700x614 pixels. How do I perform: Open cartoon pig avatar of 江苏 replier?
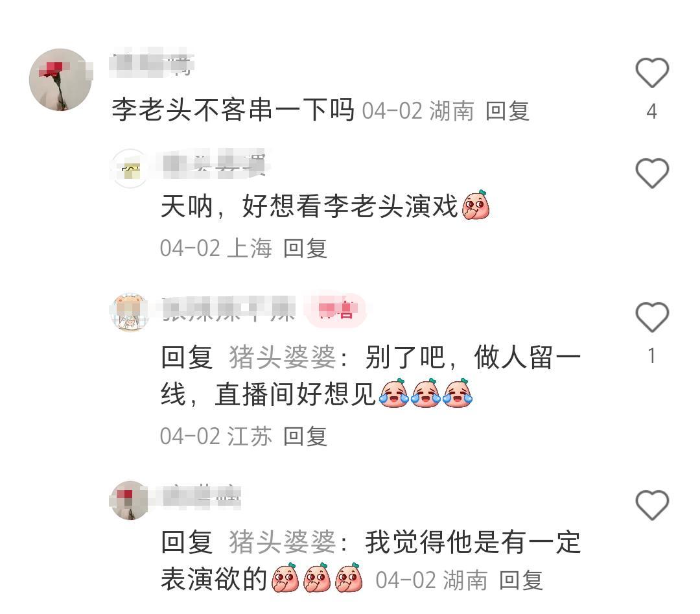pos(130,312)
